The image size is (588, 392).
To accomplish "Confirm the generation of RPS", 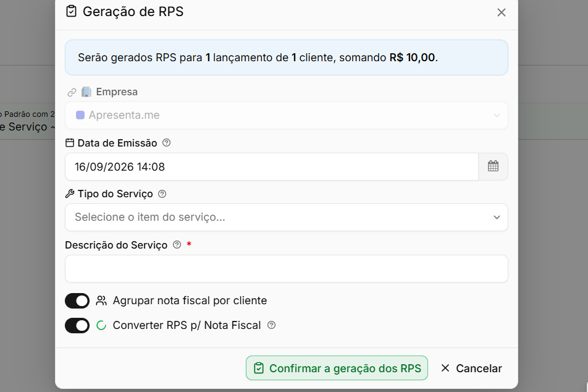I will (x=337, y=368).
